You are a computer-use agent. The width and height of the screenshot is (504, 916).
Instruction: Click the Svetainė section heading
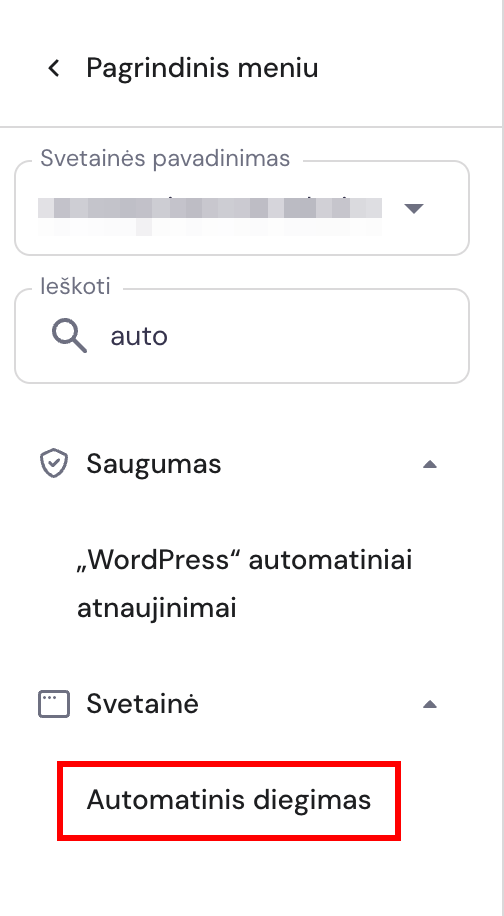tap(142, 704)
